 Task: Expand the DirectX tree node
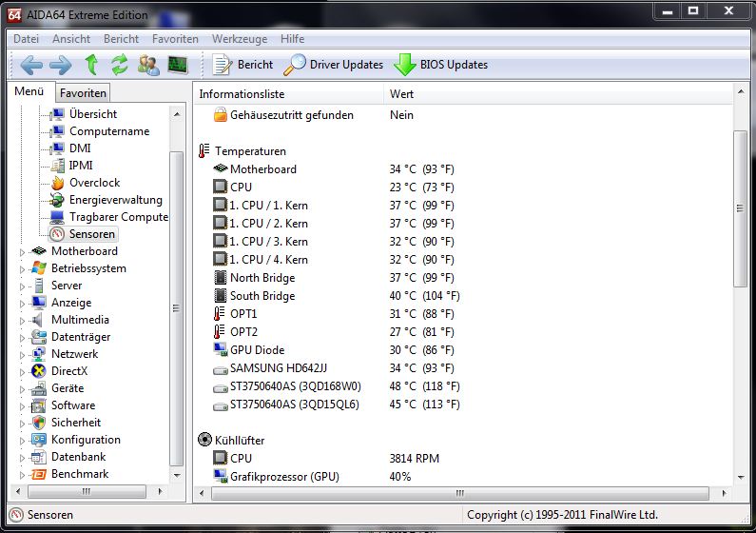[22, 372]
